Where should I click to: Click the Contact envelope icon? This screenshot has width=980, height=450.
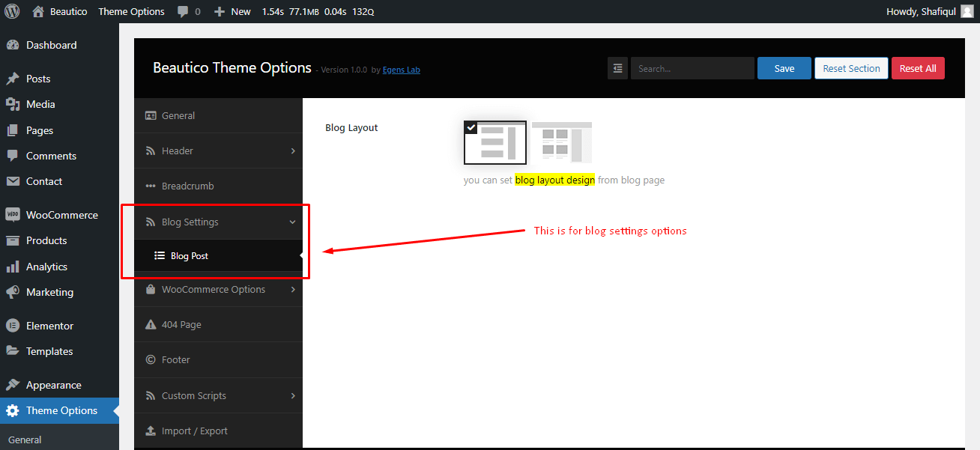[x=13, y=181]
